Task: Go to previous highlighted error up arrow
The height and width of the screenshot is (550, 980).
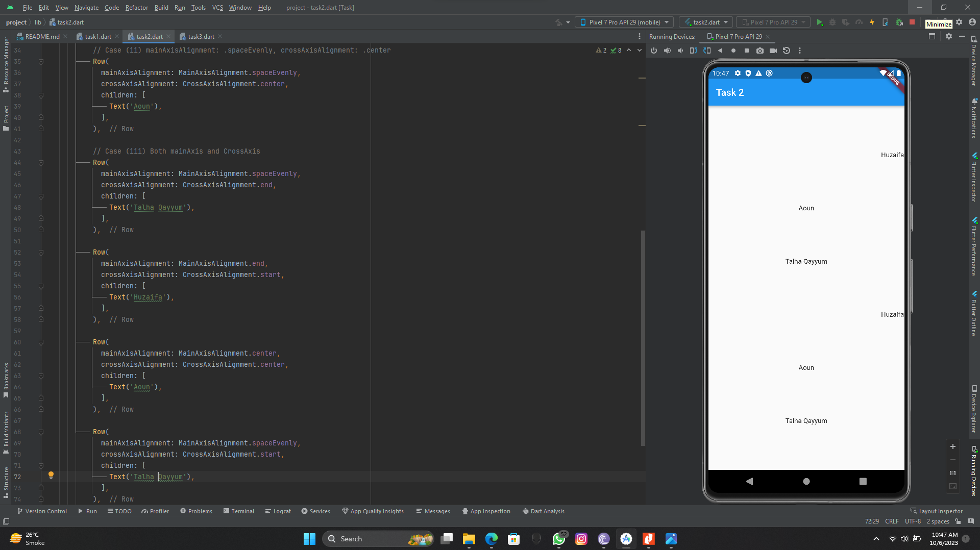Action: 629,50
